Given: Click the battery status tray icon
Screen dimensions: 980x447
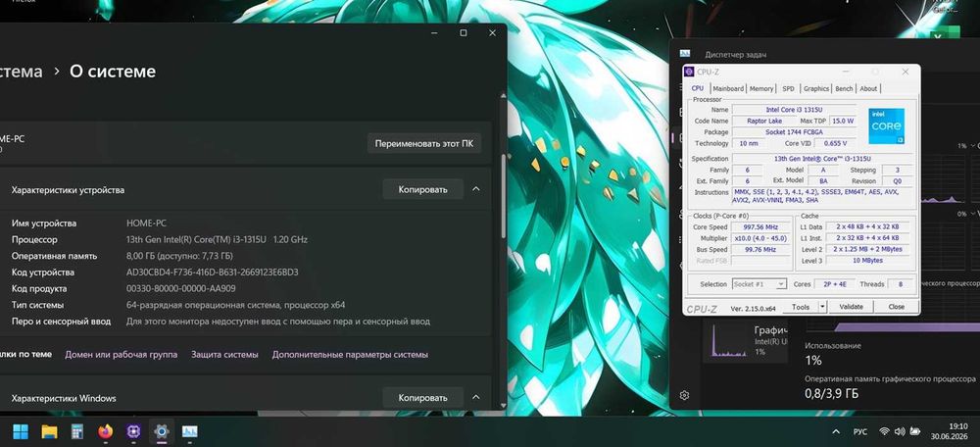Looking at the screenshot, I should 915,431.
